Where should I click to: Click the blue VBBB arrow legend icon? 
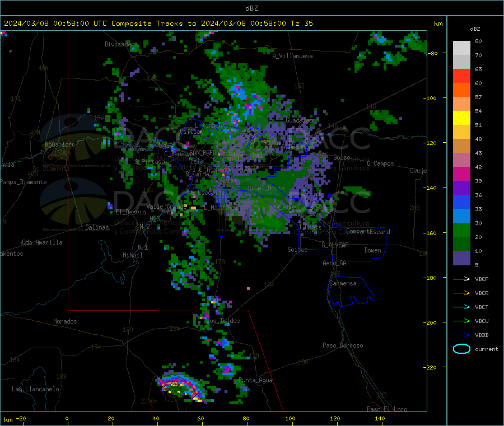click(461, 335)
